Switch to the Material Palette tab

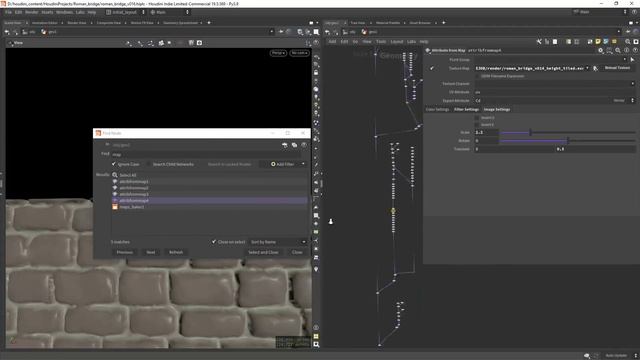coord(388,23)
